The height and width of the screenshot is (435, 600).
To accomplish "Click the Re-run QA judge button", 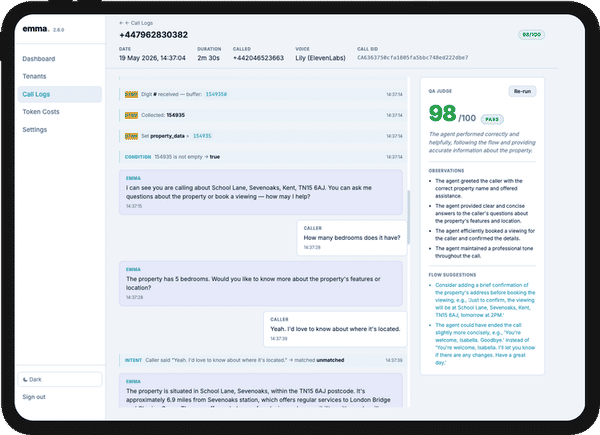I will (x=522, y=91).
